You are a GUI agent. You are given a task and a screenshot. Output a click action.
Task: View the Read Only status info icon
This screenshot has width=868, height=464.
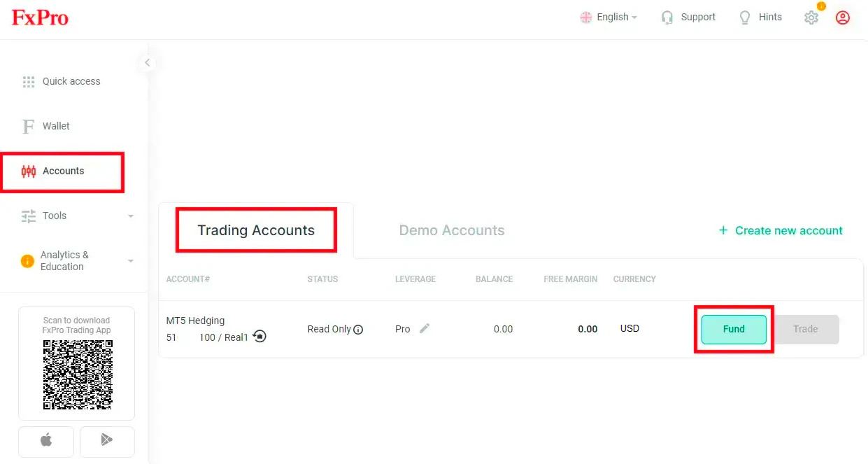pos(359,329)
